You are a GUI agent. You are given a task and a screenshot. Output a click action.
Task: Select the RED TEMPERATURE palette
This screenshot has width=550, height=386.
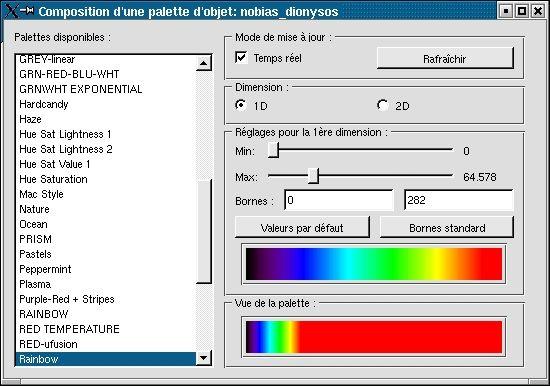tap(69, 329)
